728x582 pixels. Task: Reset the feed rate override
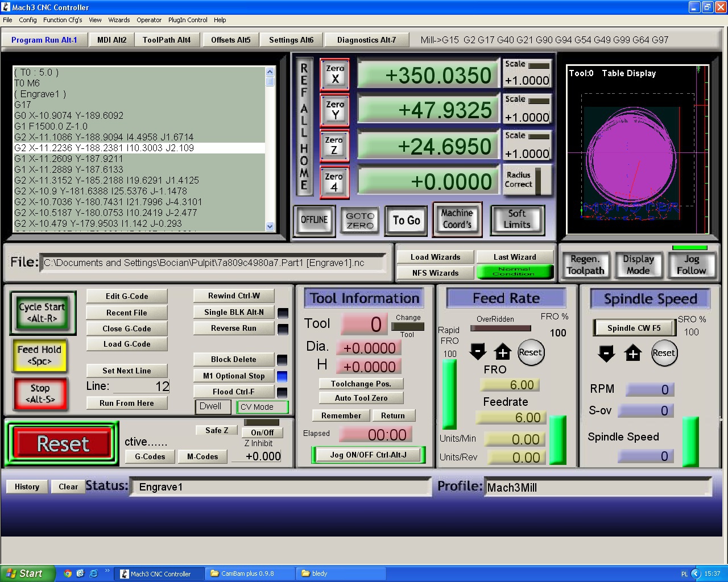531,352
